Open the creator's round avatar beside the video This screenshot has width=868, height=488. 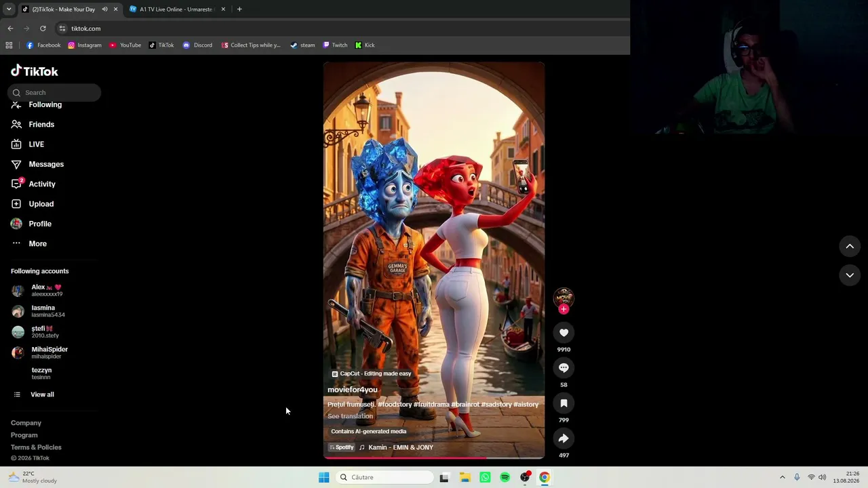tap(564, 297)
